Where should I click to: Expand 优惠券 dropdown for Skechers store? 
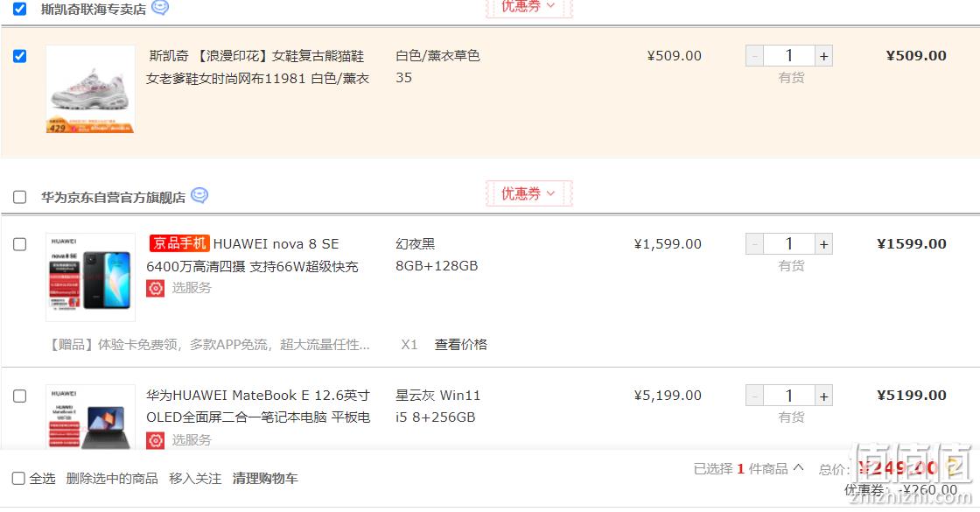tap(528, 7)
